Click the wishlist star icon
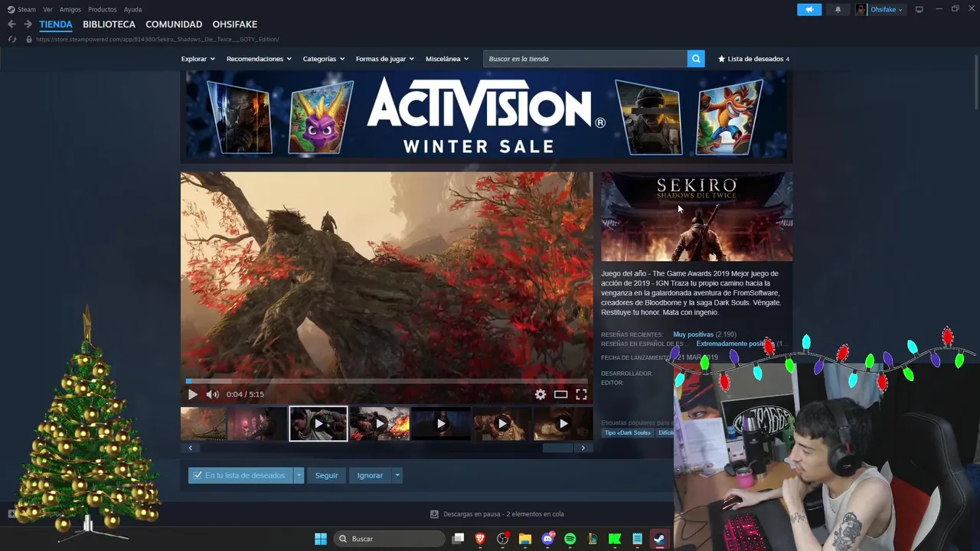980x551 pixels. pyautogui.click(x=721, y=59)
